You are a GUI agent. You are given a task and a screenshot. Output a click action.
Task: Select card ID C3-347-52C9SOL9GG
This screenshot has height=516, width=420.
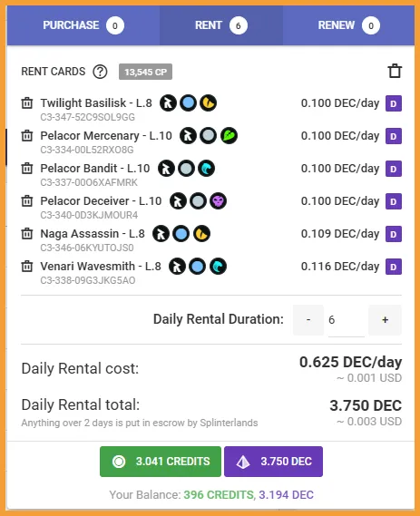tap(88, 117)
